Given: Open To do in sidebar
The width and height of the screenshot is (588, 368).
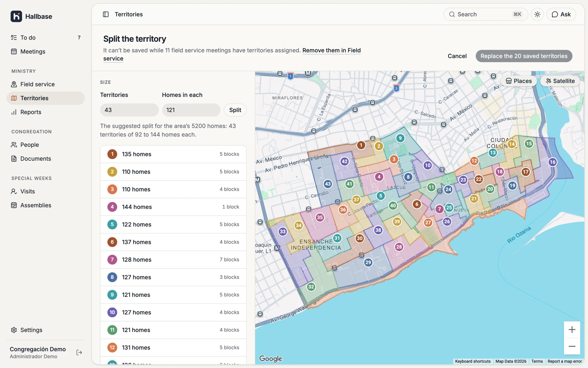Looking at the screenshot, I should pos(45,38).
